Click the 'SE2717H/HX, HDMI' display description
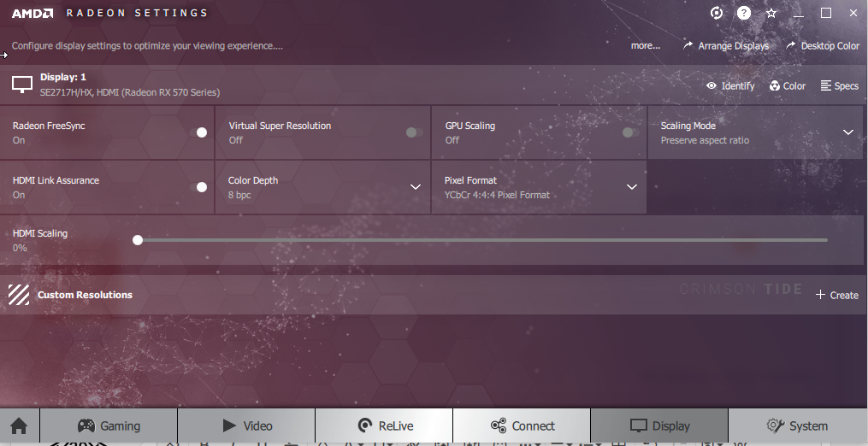The width and height of the screenshot is (868, 446). tap(129, 92)
